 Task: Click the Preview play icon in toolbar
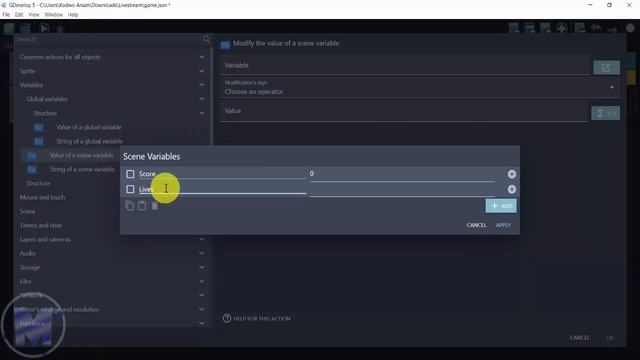(x=44, y=28)
